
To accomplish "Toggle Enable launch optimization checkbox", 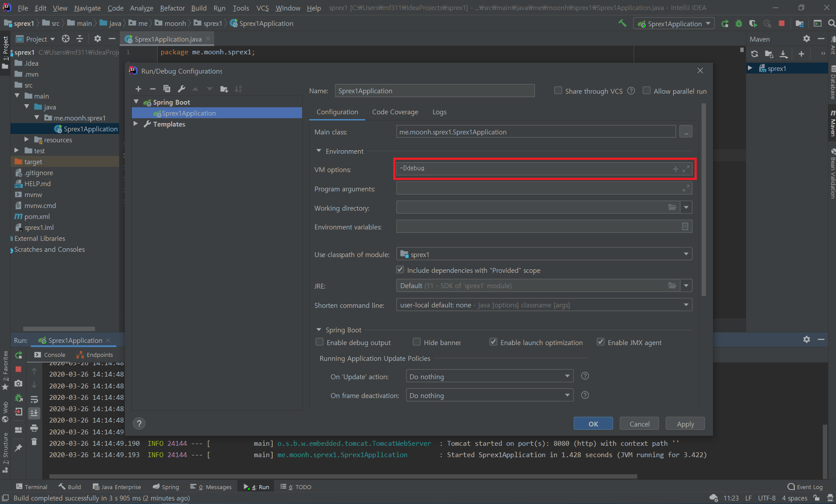I will pyautogui.click(x=493, y=342).
